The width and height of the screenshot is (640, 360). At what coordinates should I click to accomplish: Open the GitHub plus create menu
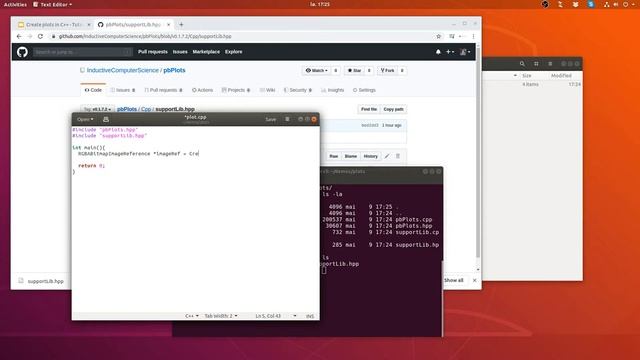point(450,52)
